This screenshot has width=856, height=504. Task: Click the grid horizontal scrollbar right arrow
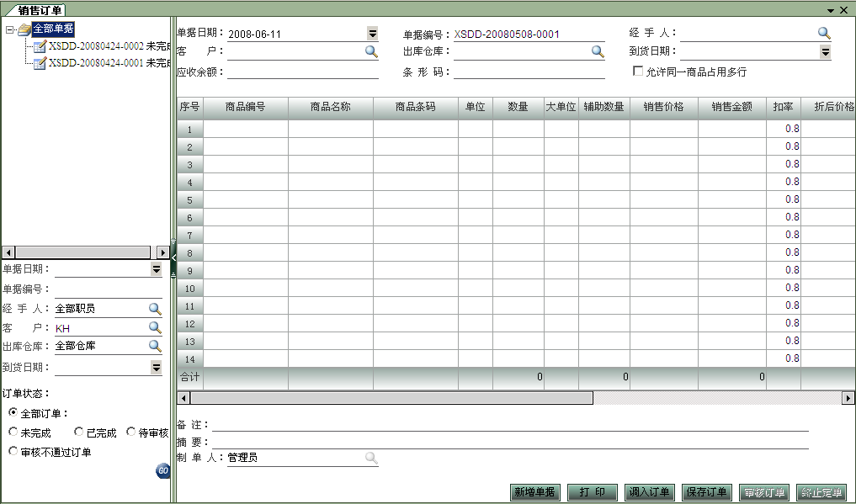[x=848, y=397]
